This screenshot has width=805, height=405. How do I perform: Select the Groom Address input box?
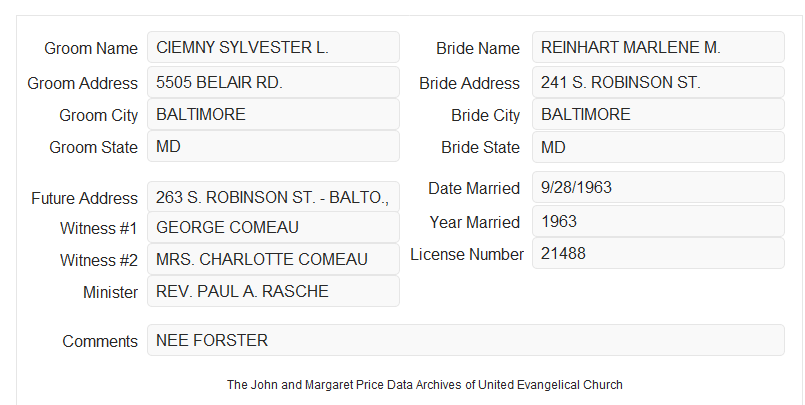click(x=273, y=82)
